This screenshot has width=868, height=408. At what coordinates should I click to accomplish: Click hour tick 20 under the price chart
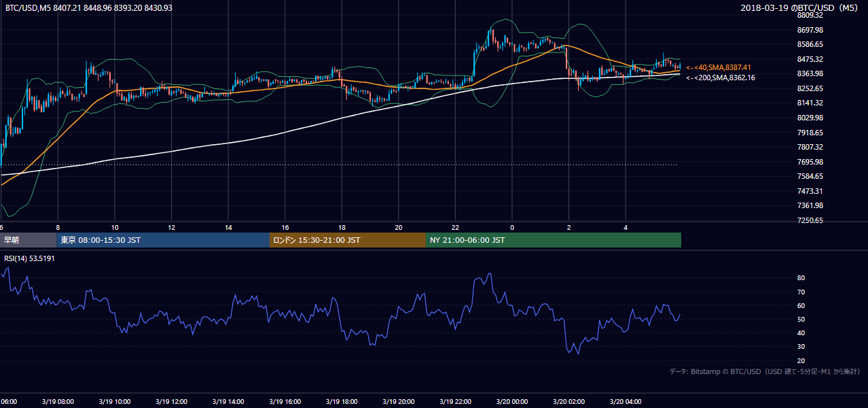pos(398,227)
